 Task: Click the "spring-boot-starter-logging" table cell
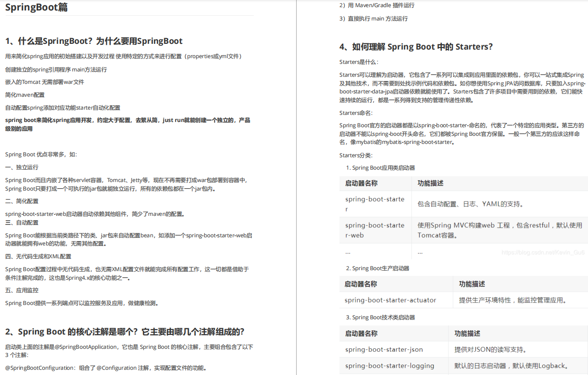[x=389, y=366]
